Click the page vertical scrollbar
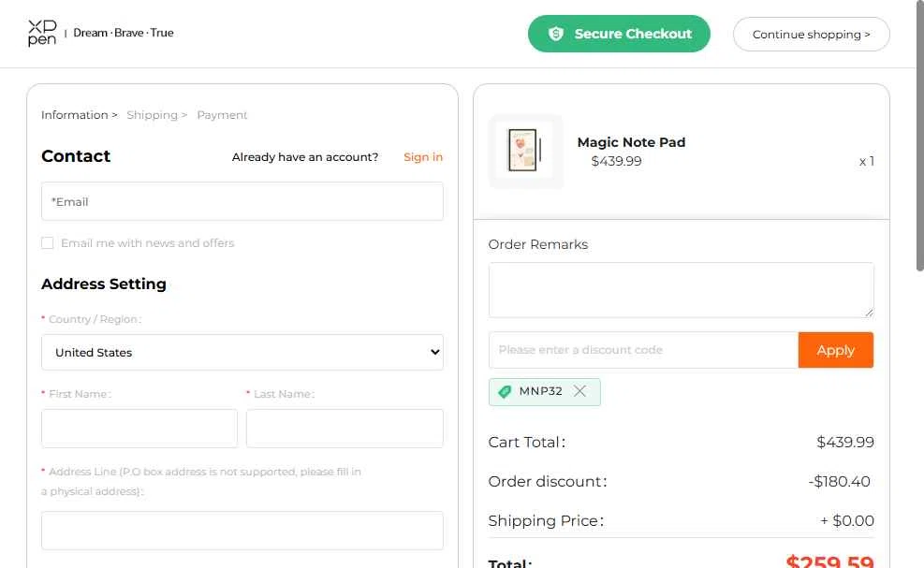Screen dimensions: 924x568 click(920, 136)
